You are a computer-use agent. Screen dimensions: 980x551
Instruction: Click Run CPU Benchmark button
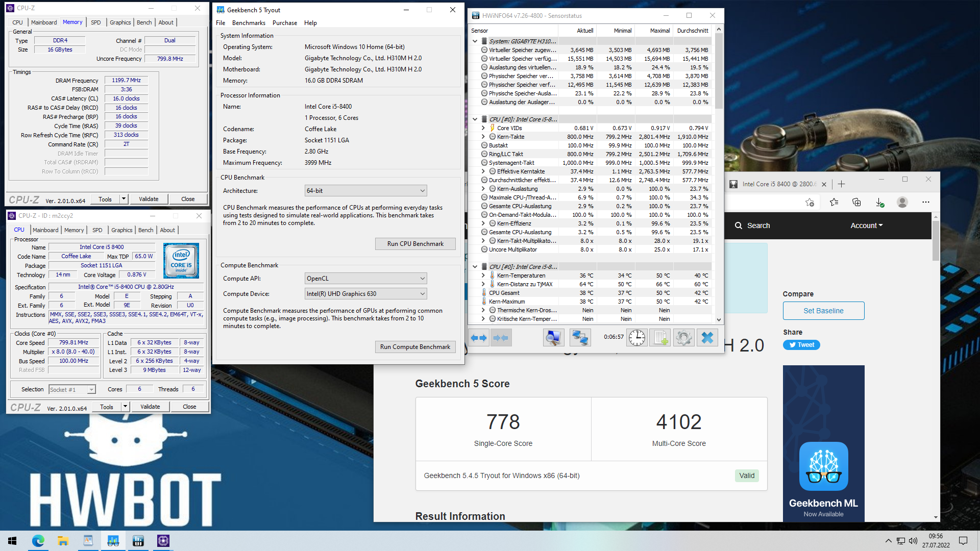tap(415, 244)
